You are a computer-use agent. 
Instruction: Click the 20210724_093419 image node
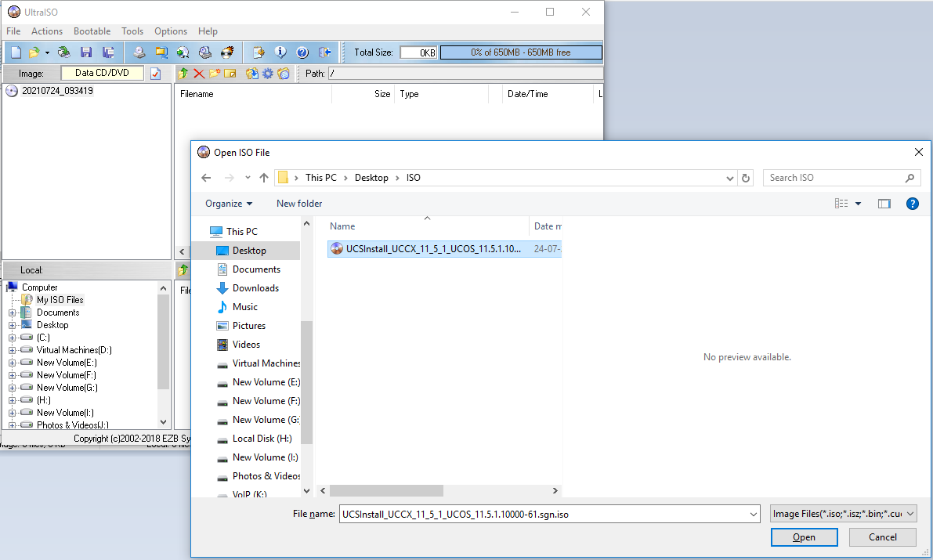(57, 91)
